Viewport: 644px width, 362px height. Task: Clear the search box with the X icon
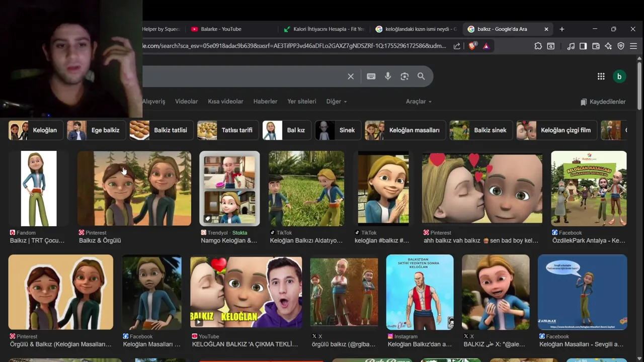click(x=351, y=76)
